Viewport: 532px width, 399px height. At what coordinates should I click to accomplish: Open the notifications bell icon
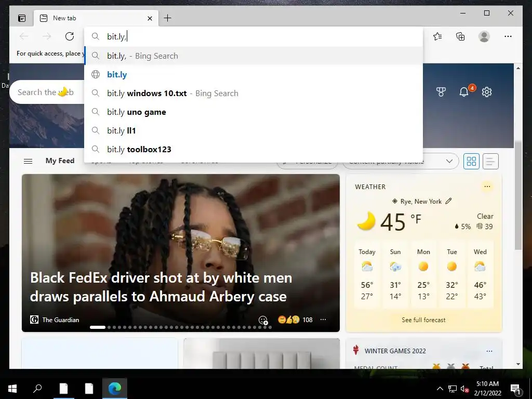464,92
